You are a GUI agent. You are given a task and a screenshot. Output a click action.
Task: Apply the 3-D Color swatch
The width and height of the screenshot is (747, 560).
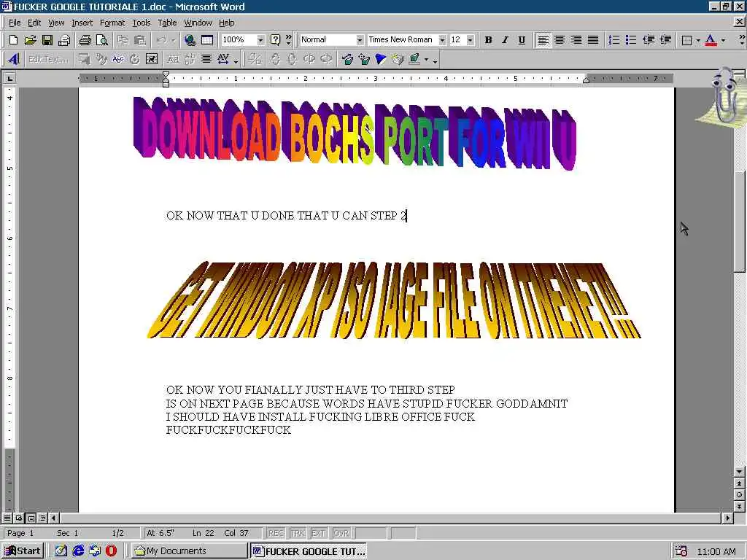click(415, 59)
